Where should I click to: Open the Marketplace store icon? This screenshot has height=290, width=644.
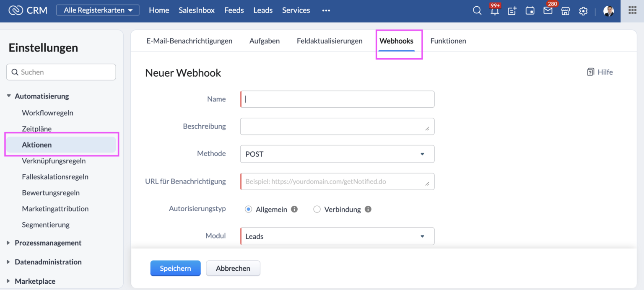pyautogui.click(x=565, y=11)
